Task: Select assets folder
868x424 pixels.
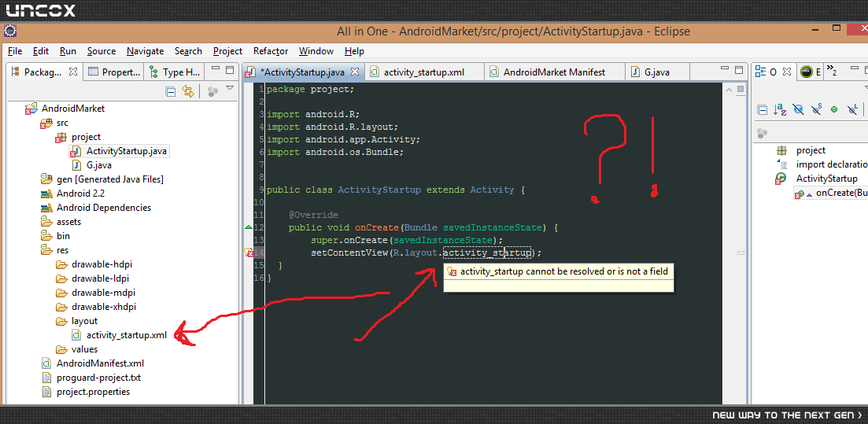Action: (68, 222)
